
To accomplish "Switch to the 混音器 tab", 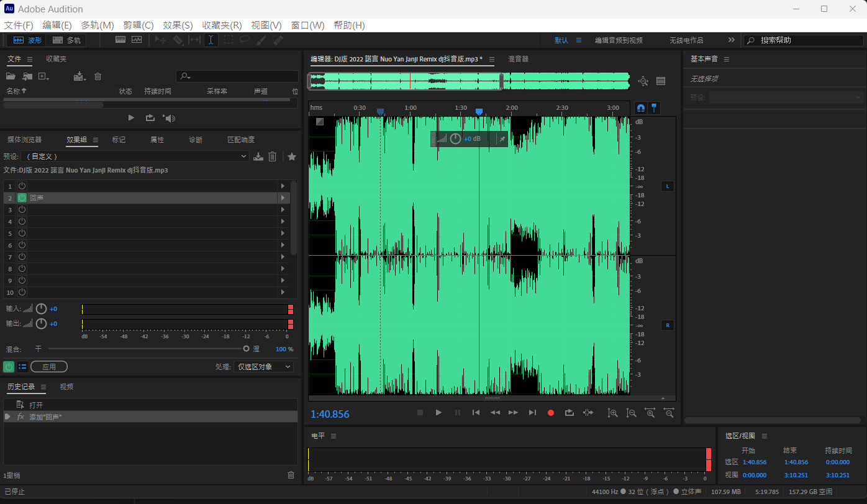I will click(x=518, y=59).
